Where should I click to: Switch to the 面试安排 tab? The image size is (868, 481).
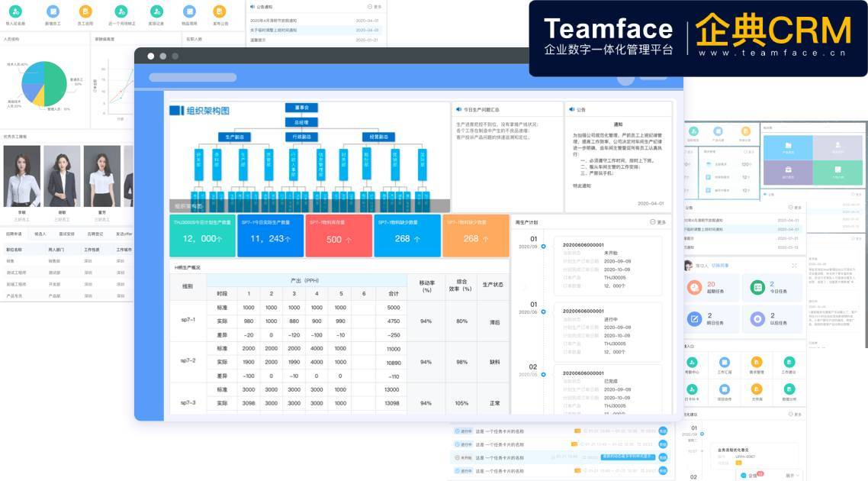click(x=66, y=234)
